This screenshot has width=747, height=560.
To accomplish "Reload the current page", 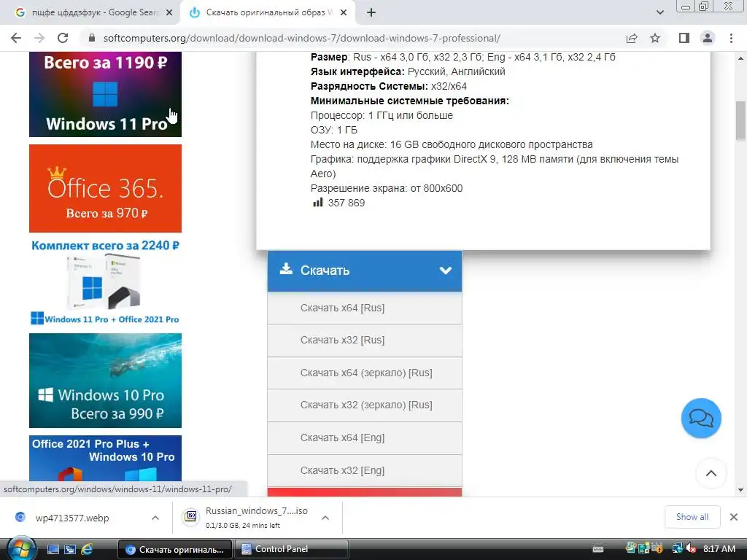I will point(63,38).
